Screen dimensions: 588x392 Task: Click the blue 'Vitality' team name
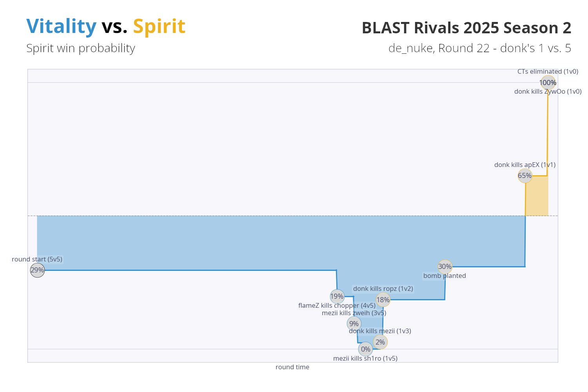click(61, 27)
